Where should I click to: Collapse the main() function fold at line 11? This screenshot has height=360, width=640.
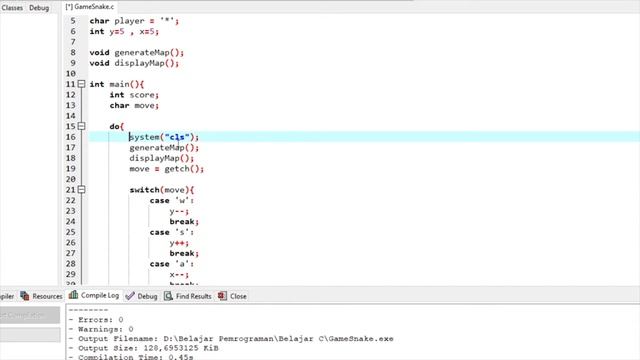coord(81,84)
